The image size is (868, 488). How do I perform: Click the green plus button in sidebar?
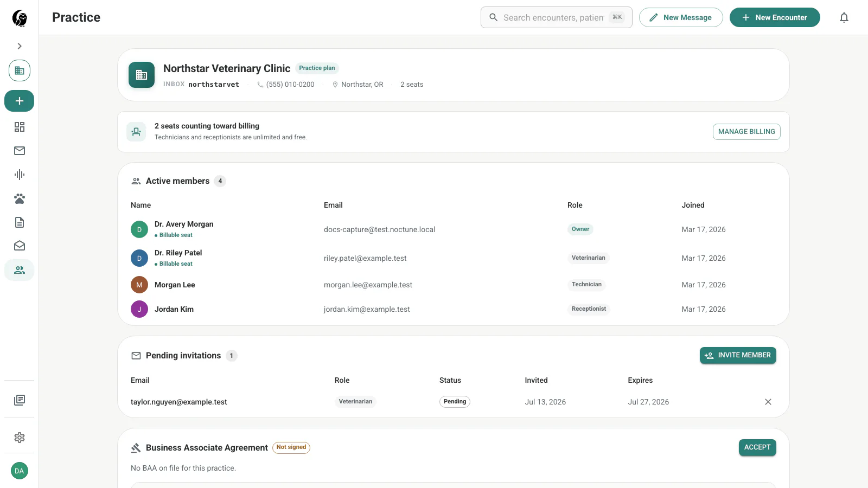[x=20, y=101]
